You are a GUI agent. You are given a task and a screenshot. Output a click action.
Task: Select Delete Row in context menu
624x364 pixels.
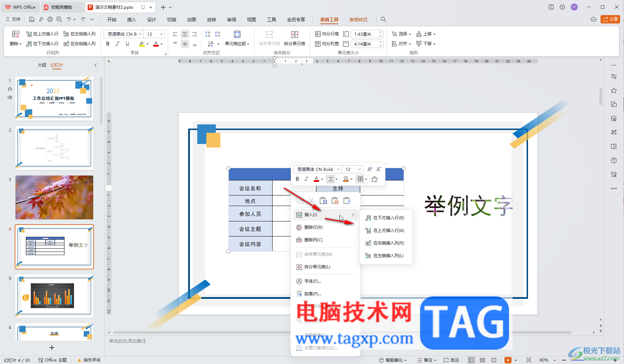[x=325, y=227]
